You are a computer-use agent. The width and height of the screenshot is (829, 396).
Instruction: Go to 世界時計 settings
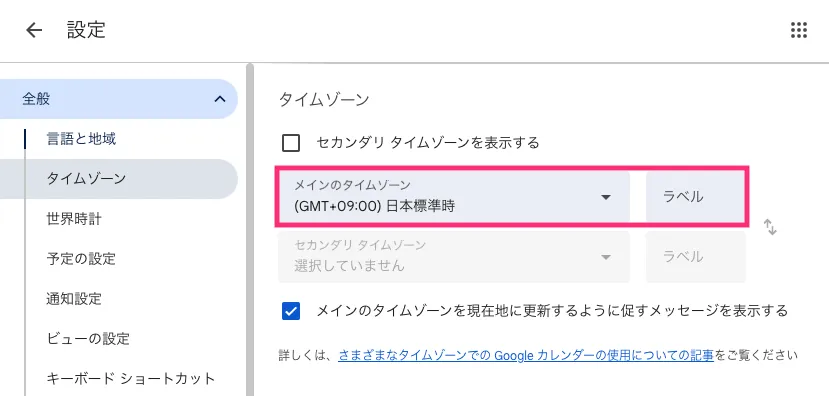tap(74, 218)
